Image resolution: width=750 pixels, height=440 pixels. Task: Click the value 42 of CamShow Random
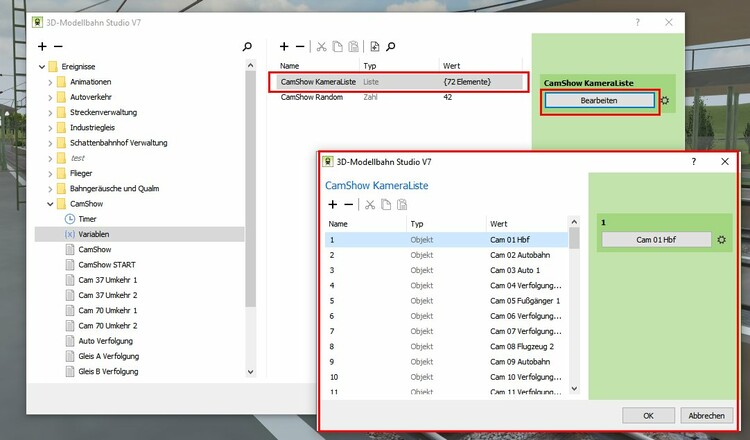click(x=448, y=97)
